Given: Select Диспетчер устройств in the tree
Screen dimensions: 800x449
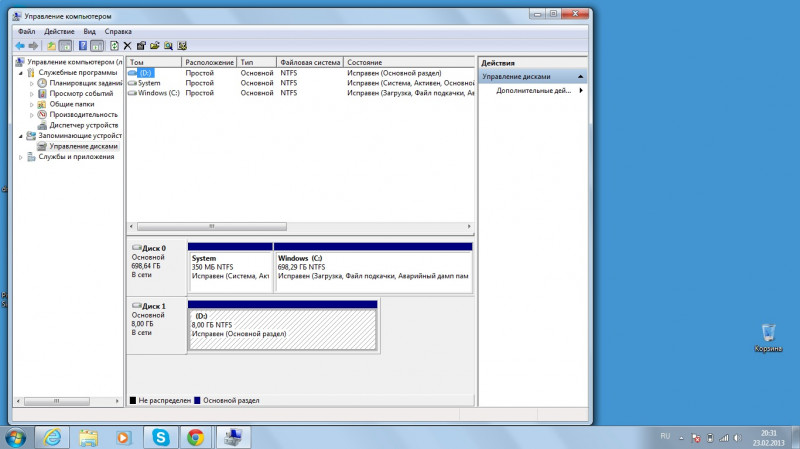Looking at the screenshot, I should (x=83, y=125).
